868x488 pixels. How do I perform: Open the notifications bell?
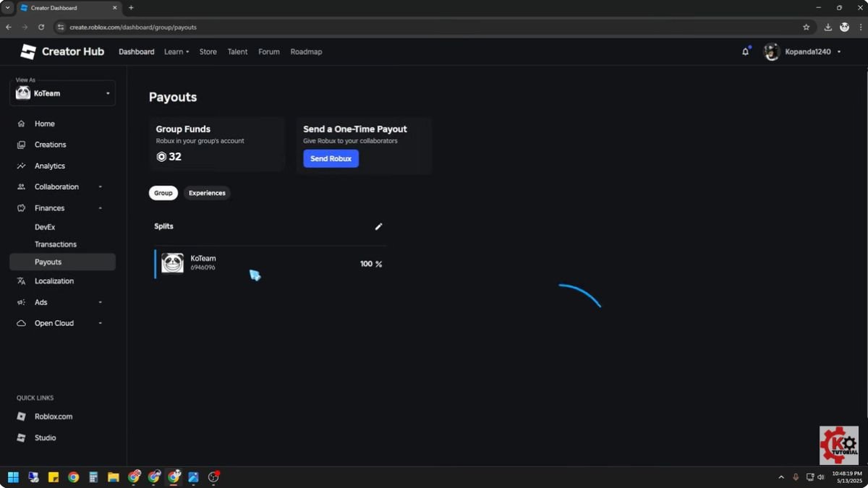click(x=745, y=52)
